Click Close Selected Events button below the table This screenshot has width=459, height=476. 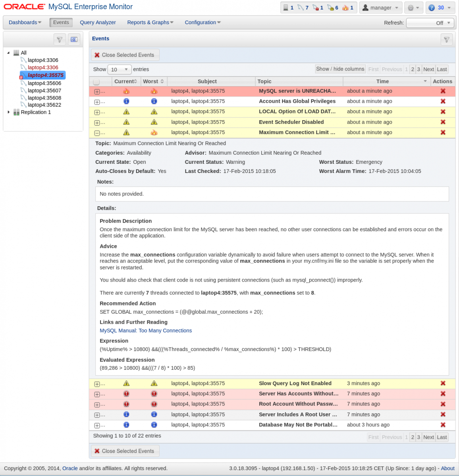125,451
